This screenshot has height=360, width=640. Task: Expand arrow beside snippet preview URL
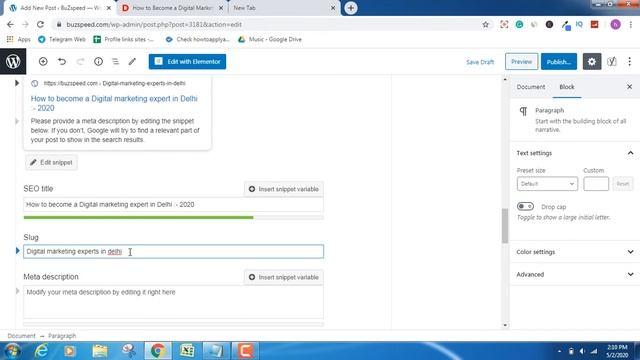click(x=17, y=83)
